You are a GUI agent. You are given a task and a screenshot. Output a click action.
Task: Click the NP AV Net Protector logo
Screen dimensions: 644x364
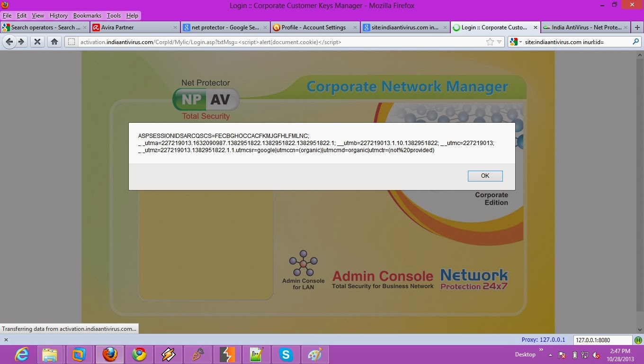coord(206,100)
